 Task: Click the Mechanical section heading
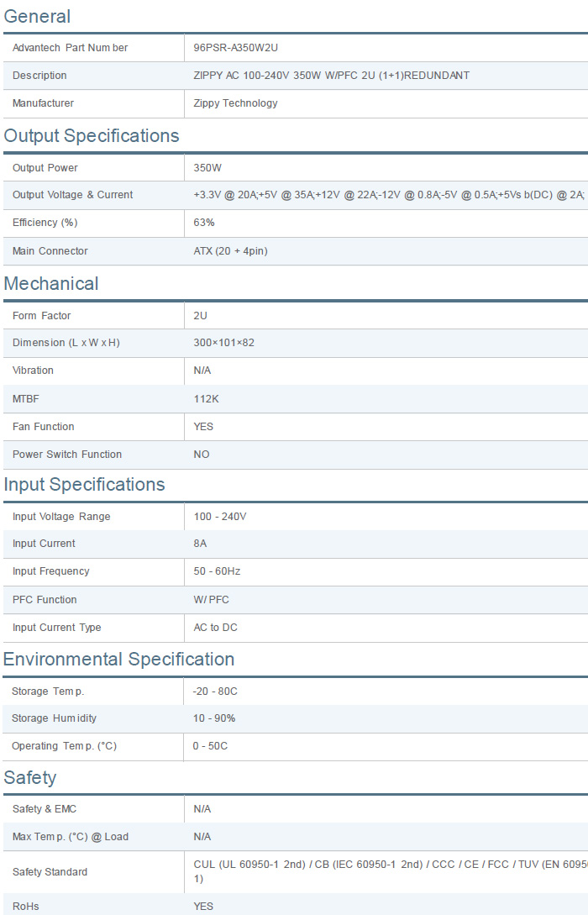(51, 284)
